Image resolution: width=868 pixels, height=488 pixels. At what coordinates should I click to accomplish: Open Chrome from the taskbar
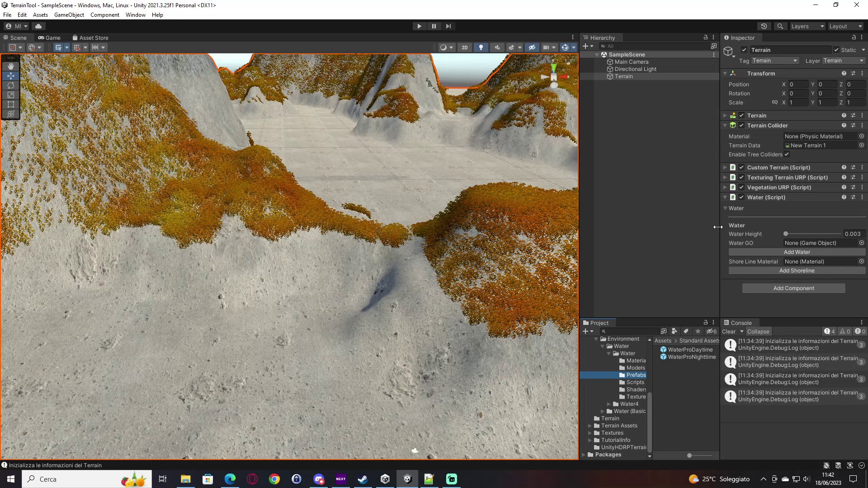tap(274, 479)
